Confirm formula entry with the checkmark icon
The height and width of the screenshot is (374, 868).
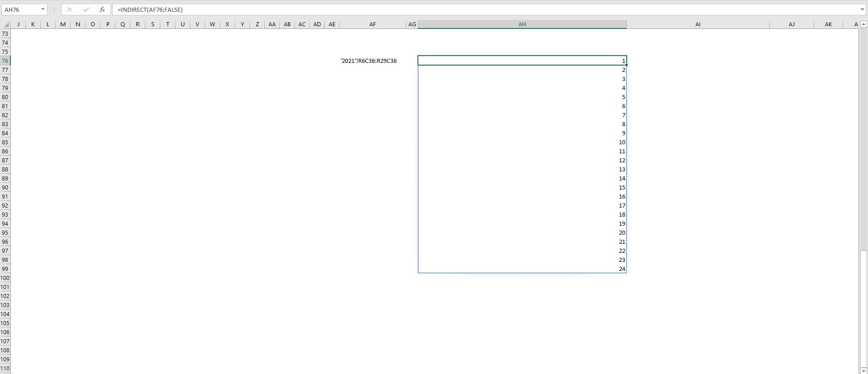[86, 9]
